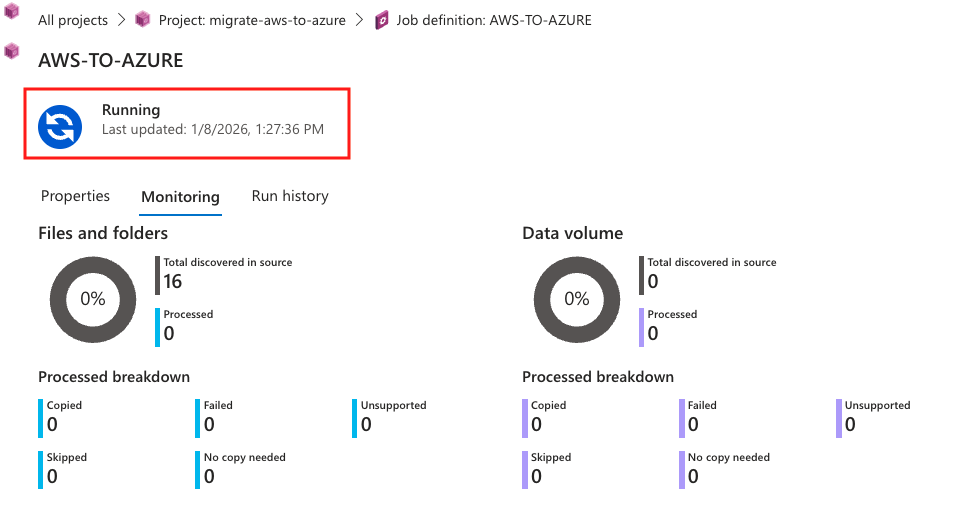Click the blue Running sync status icon

(x=61, y=126)
